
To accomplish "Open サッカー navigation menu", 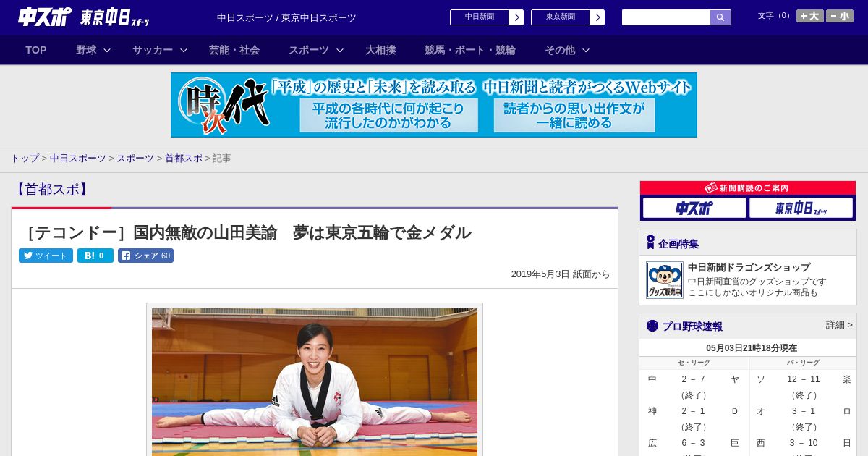I will pos(153,50).
